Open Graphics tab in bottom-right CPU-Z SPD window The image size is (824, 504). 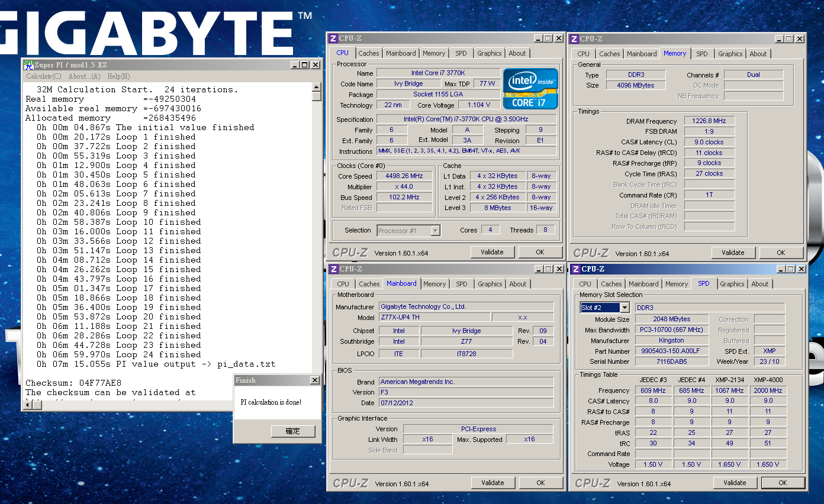pyautogui.click(x=732, y=284)
